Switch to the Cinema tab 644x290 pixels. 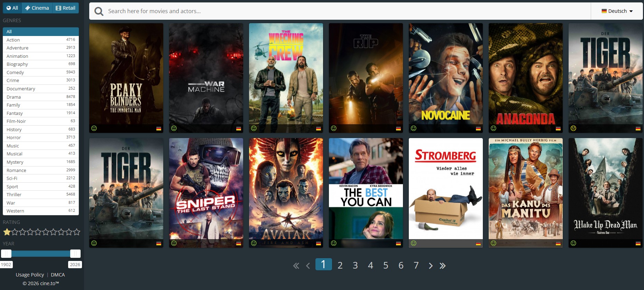point(37,8)
